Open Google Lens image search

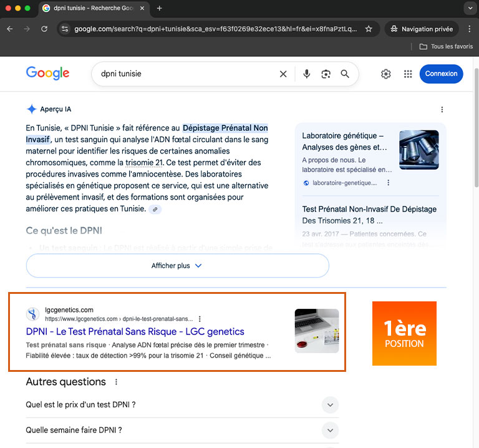point(326,74)
